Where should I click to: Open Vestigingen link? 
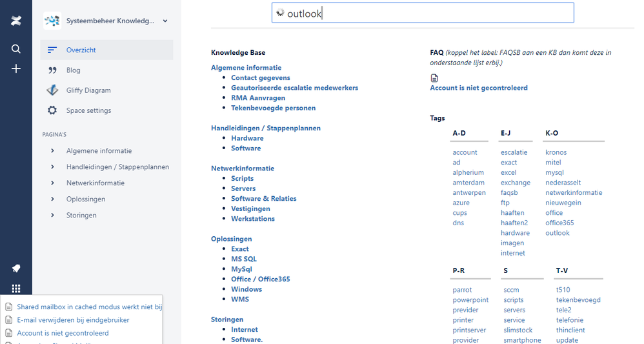[250, 208]
